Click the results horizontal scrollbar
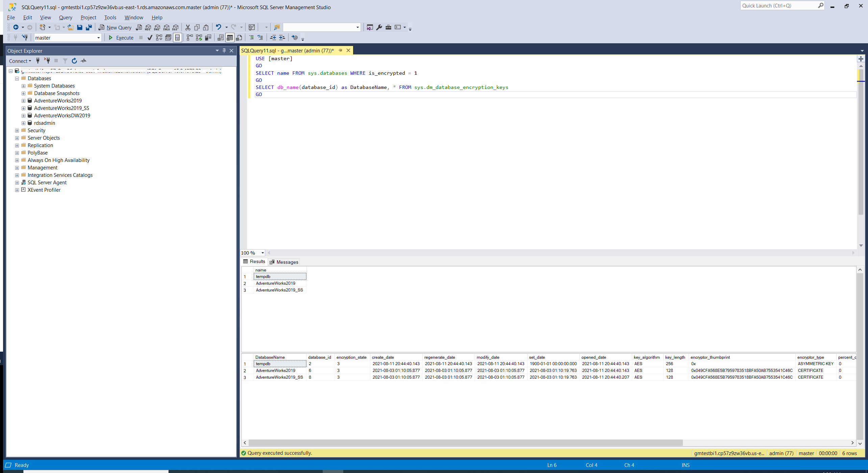Screen dimensions: 868x473 coord(466,443)
